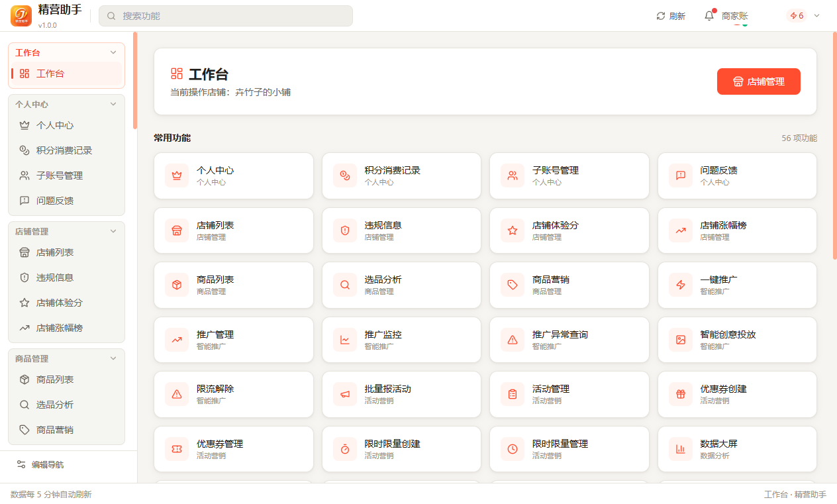Click the message icon on 问题反馈 card
Viewport: 837px width, 504px height.
[681, 176]
